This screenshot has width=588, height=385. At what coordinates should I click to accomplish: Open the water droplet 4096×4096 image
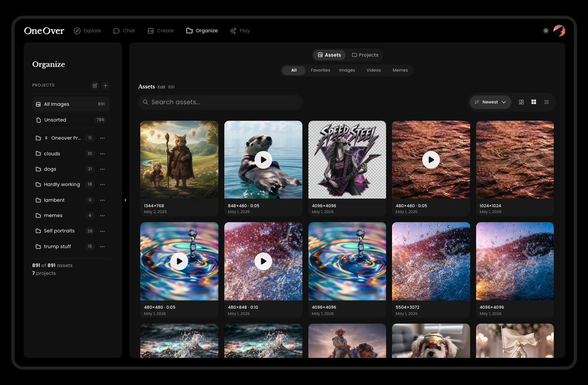tap(347, 261)
